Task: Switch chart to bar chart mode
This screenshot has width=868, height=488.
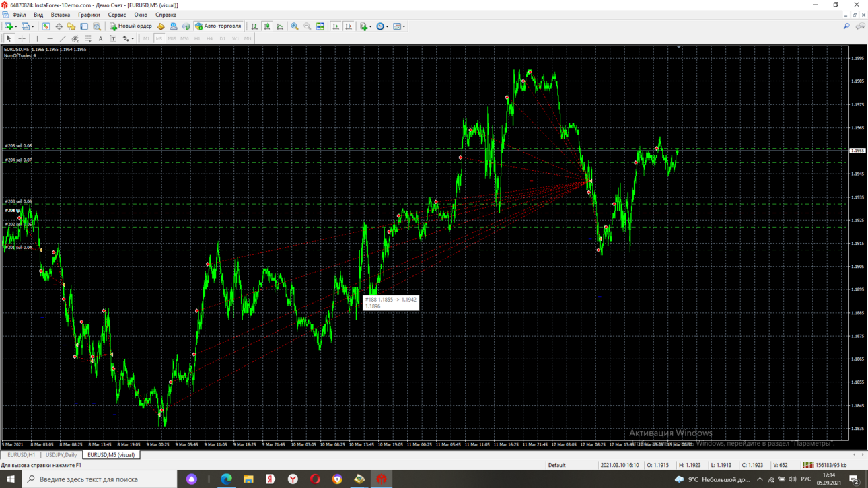Action: tap(254, 26)
